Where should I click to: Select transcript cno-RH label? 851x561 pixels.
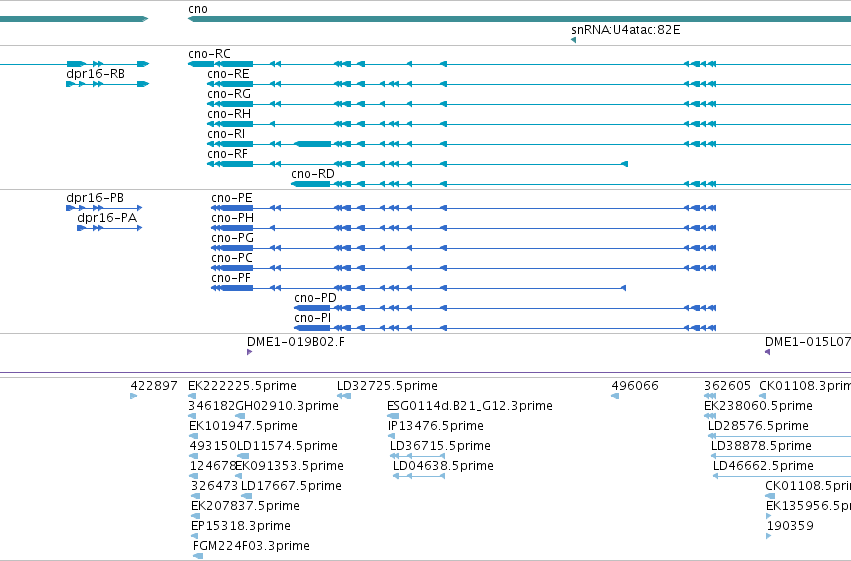pyautogui.click(x=228, y=114)
